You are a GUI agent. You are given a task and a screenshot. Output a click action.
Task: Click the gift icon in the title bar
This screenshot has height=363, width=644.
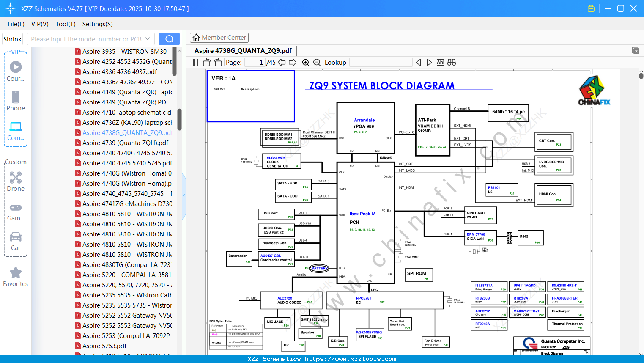pos(591,8)
